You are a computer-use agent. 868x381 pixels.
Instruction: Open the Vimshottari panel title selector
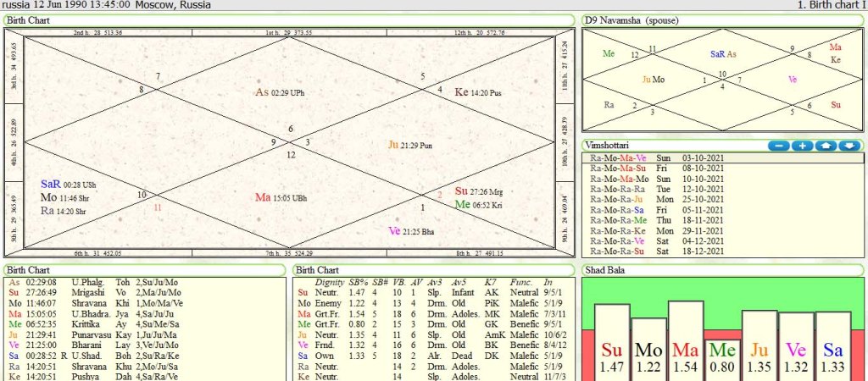pyautogui.click(x=610, y=146)
